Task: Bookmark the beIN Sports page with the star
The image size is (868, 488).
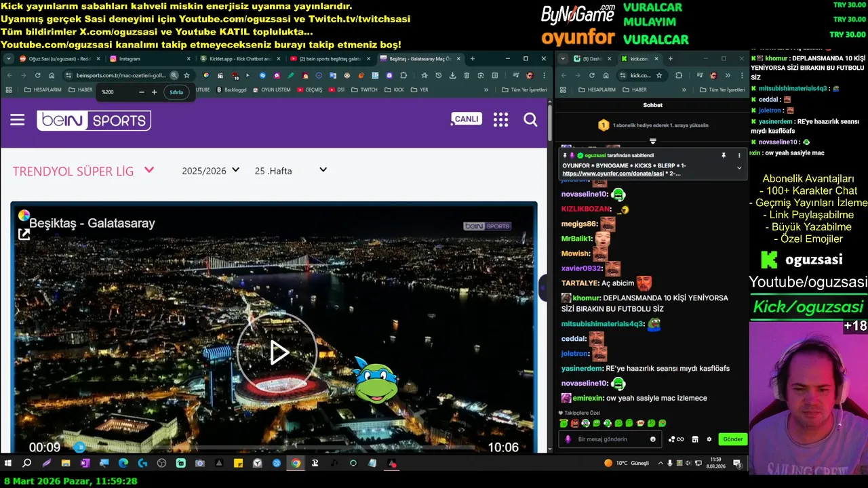Action: [186, 75]
